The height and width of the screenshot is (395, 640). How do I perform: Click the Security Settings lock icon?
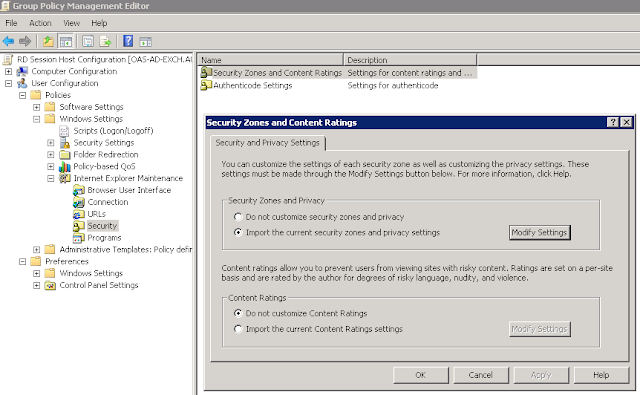[64, 143]
